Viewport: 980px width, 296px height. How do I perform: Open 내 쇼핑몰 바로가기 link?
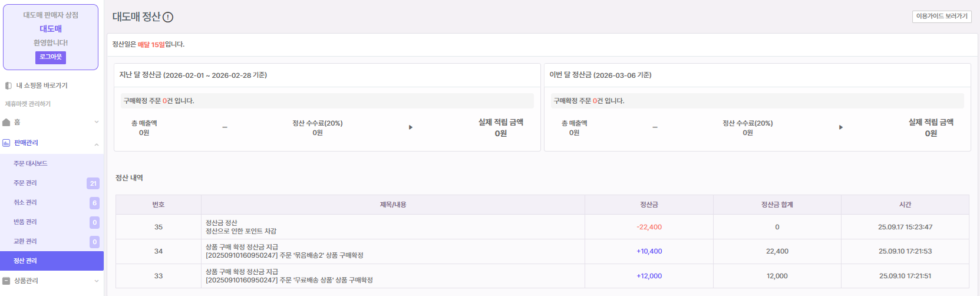42,85
